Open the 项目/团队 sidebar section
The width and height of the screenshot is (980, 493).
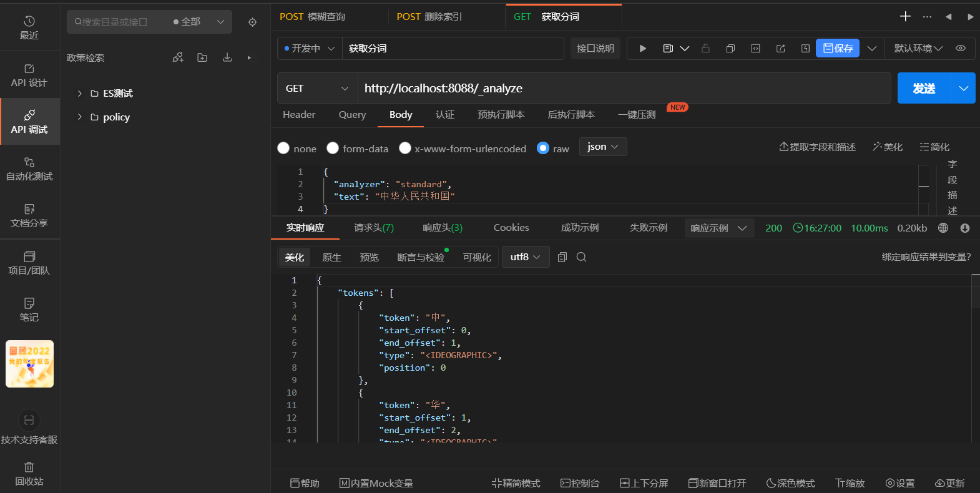(x=29, y=263)
